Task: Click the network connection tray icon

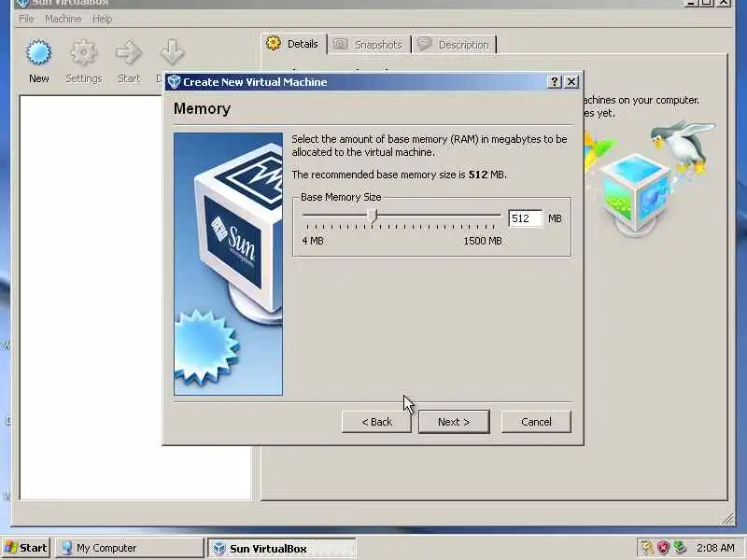Action: 680,548
